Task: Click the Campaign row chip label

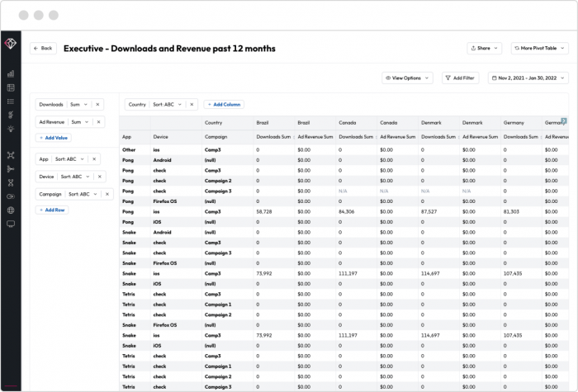Action: pos(50,194)
